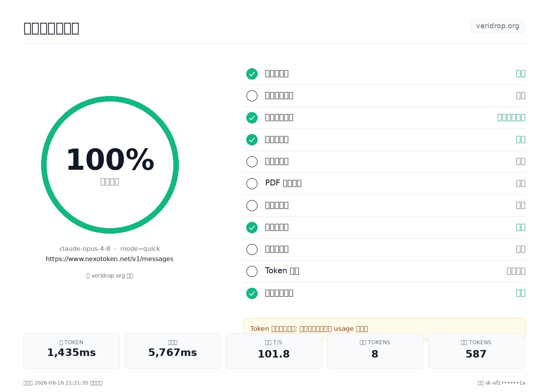549x392 pixels.
Task: Click the long green status text in the third row
Action: [x=511, y=118]
